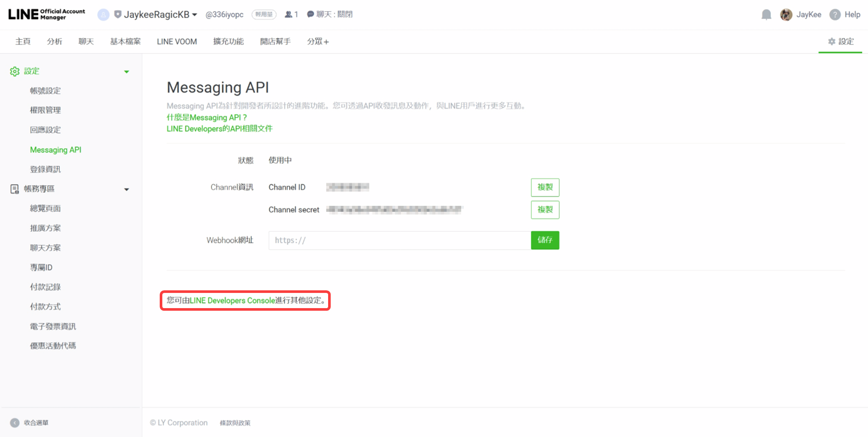This screenshot has height=437, width=868.
Task: Click the 聊天：關閉 chat status
Action: pyautogui.click(x=330, y=14)
